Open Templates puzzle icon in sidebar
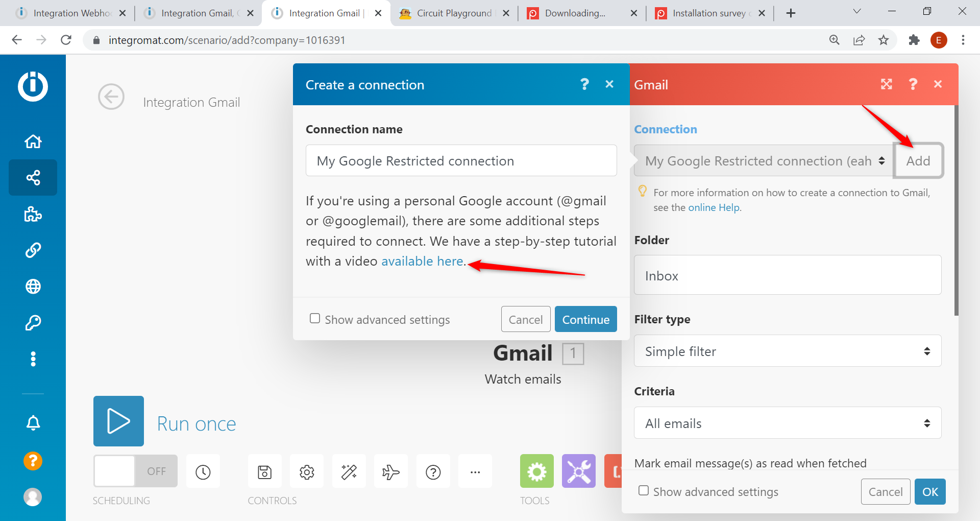 pos(33,214)
